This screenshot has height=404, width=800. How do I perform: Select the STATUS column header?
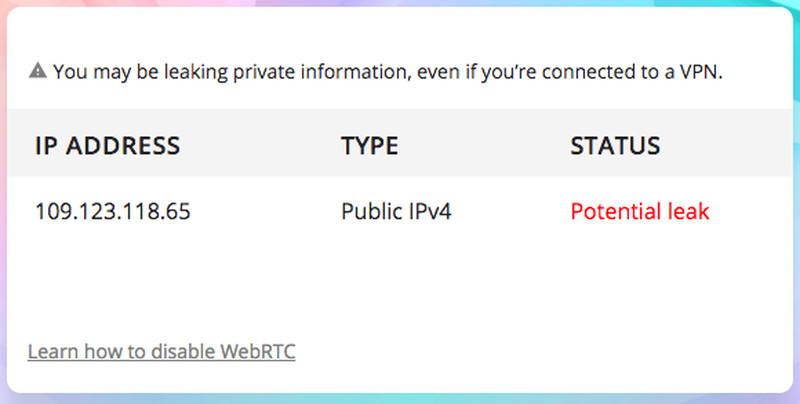pos(615,146)
